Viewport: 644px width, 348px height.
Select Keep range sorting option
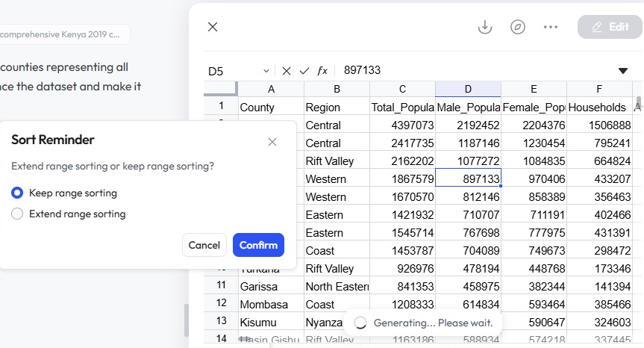[17, 193]
